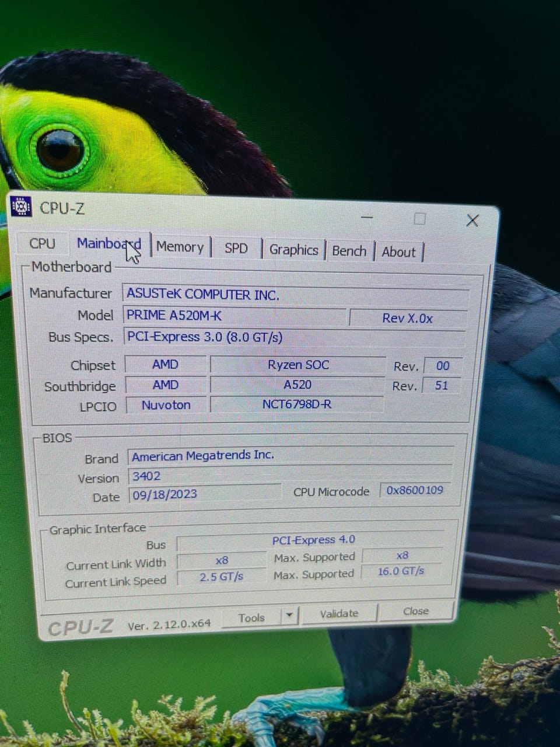Open the Memory tab
The height and width of the screenshot is (747, 560).
click(180, 247)
